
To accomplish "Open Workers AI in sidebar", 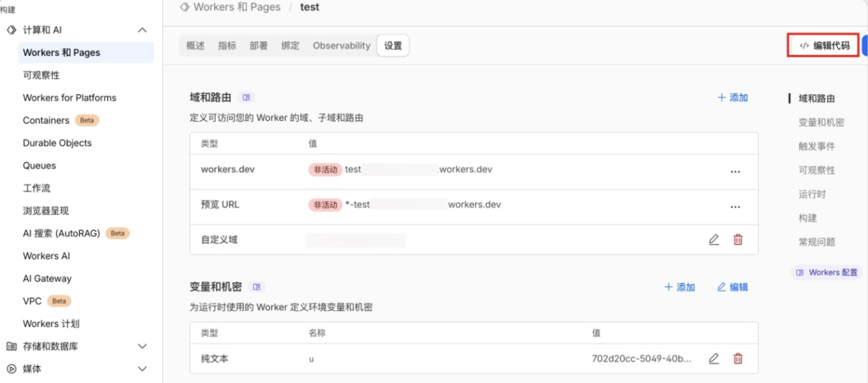I will [46, 256].
